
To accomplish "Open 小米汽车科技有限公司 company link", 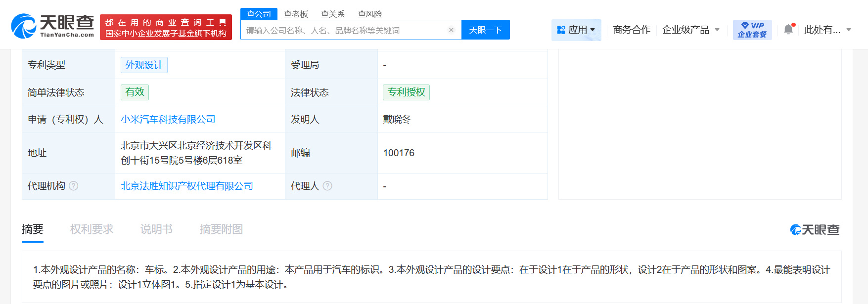I will [168, 119].
